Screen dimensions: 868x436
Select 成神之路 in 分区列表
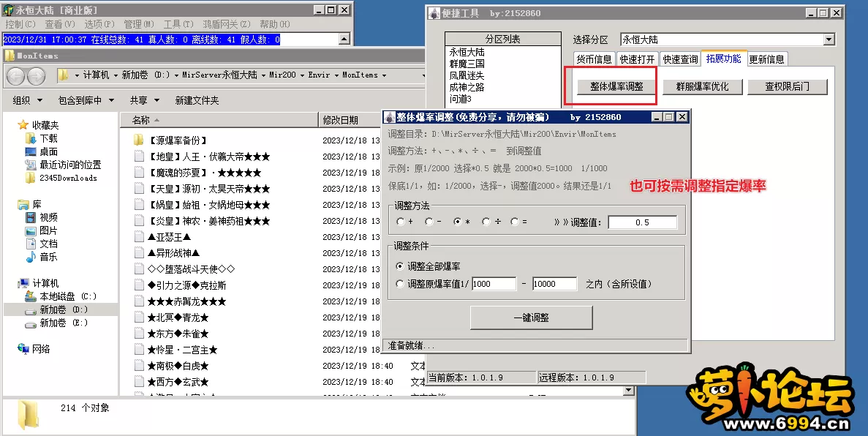point(467,87)
